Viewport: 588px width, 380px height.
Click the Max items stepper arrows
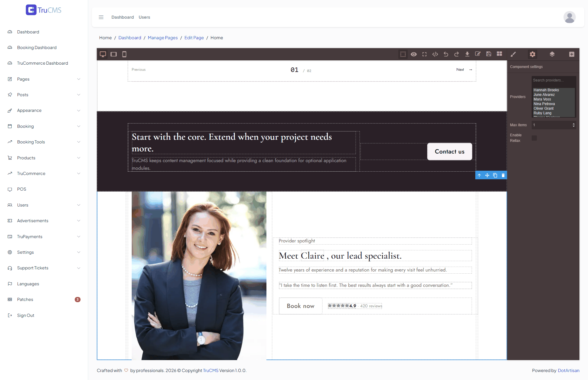click(574, 125)
